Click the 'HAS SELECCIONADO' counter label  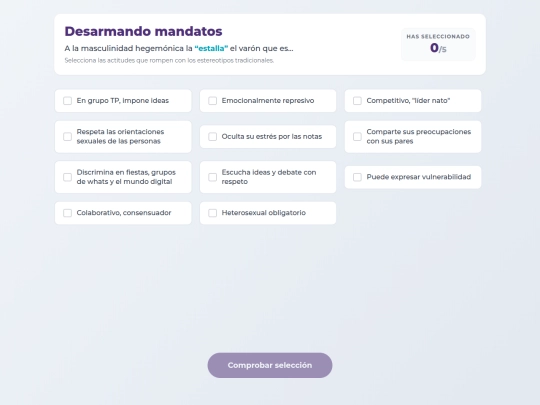pyautogui.click(x=438, y=37)
